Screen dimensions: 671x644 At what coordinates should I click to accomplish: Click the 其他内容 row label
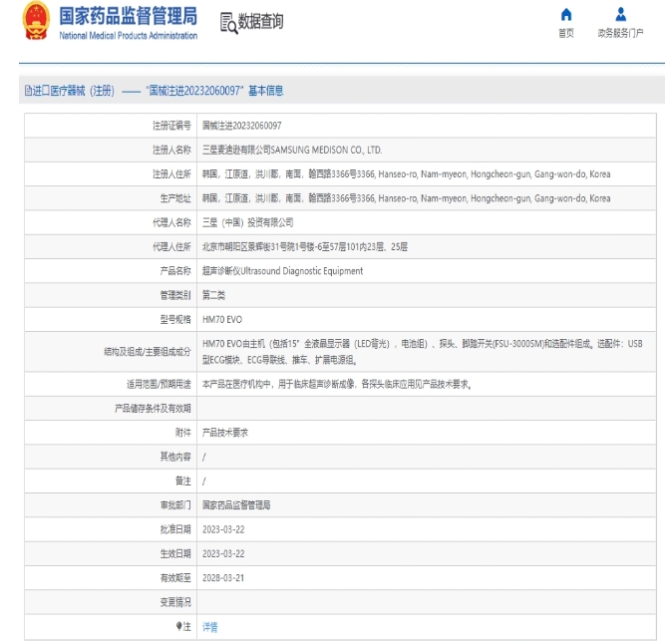click(x=175, y=457)
